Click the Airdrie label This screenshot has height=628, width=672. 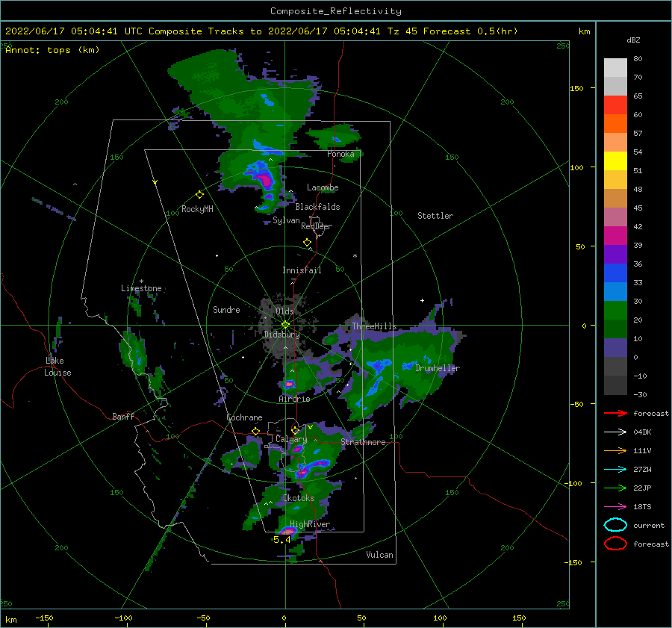(x=294, y=399)
